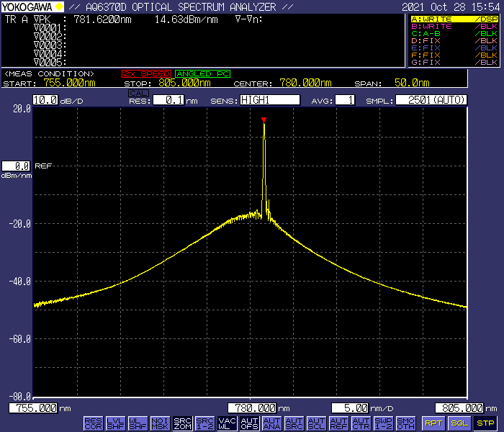Edit the 780.000 nm center axis field
This screenshot has height=432, width=504.
point(252,408)
